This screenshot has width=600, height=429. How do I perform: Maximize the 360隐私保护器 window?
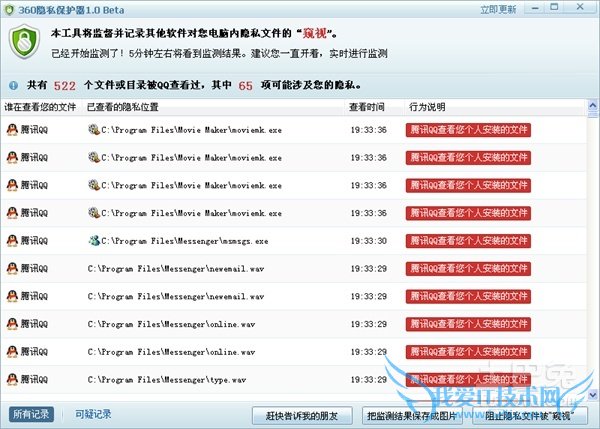554,8
